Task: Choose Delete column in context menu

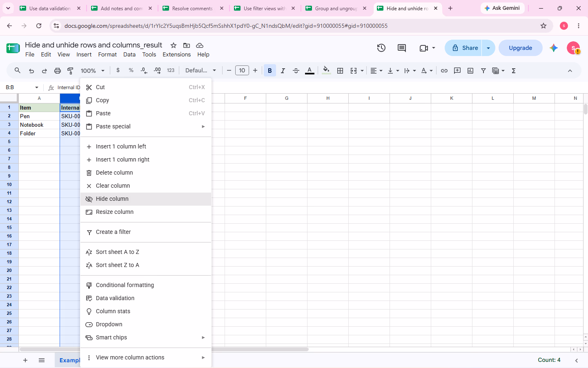Action: [x=146, y=173]
